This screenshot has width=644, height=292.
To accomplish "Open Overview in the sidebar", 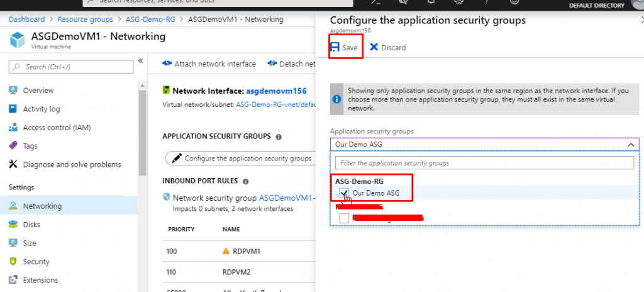I will click(x=38, y=91).
